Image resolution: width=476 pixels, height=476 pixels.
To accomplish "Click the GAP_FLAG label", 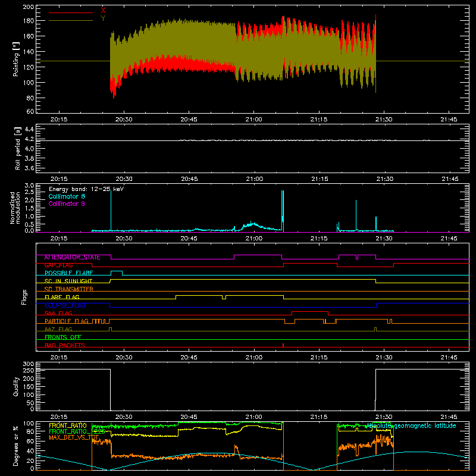I will point(58,265).
